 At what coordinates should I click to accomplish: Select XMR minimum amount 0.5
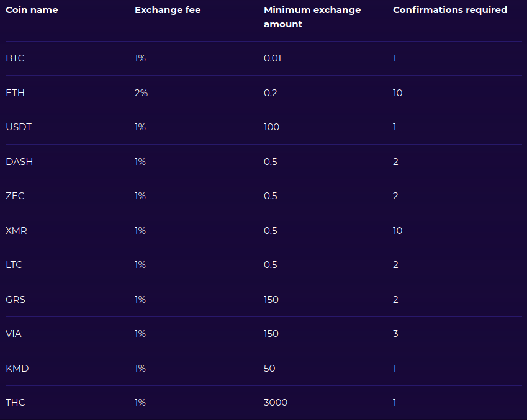point(271,231)
